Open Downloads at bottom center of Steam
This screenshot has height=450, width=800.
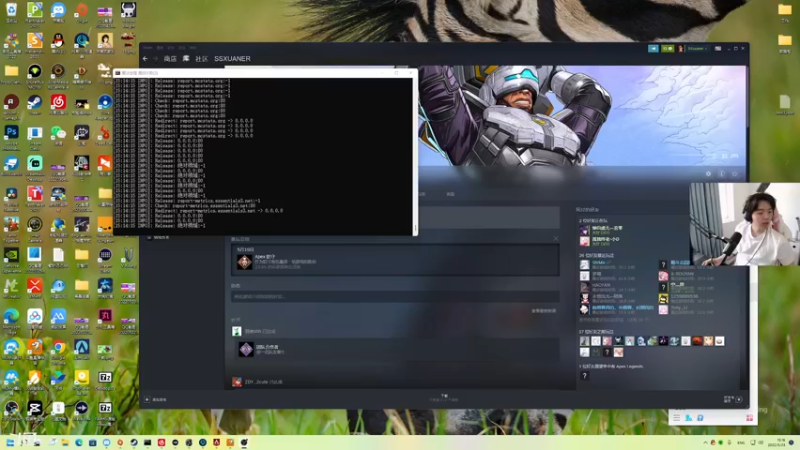click(x=444, y=397)
